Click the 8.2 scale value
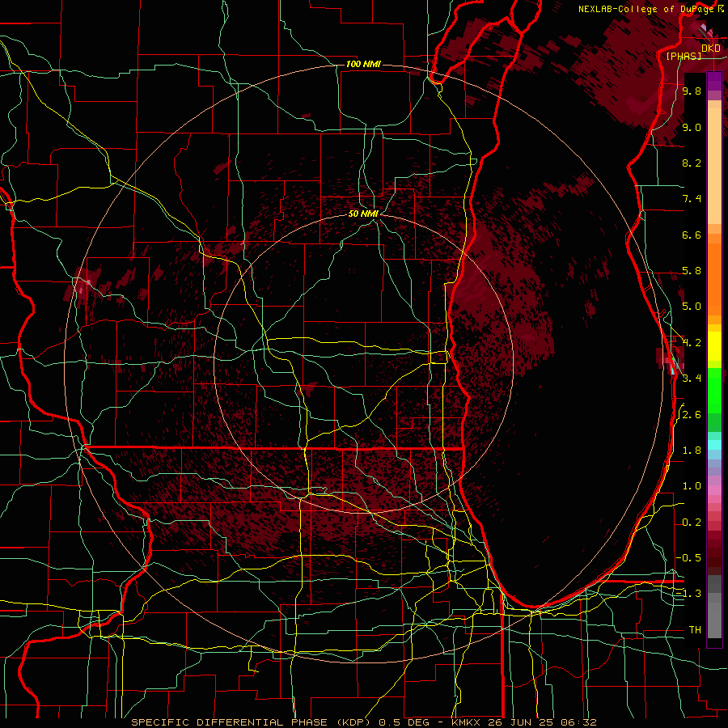The image size is (728, 728). pos(692,163)
